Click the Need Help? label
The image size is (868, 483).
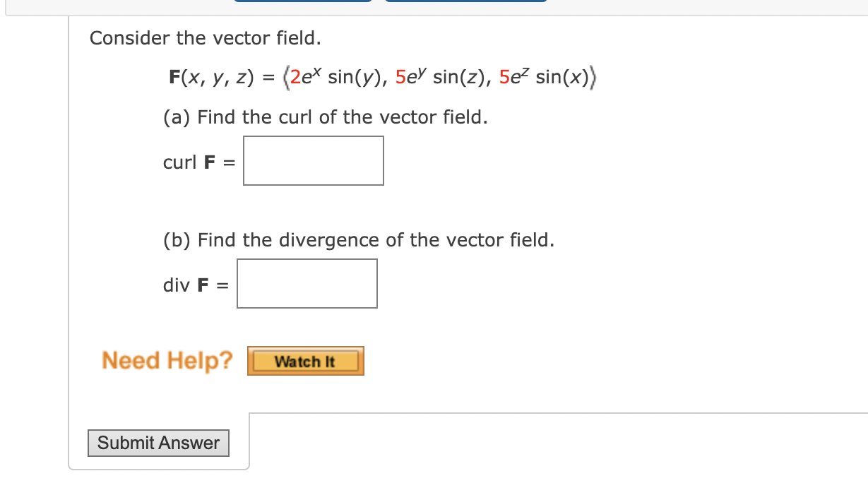point(166,360)
